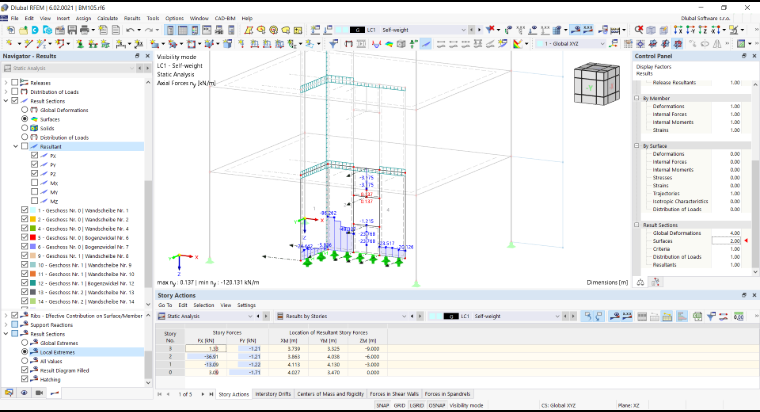Viewport: 760px width, 412px height.
Task: Click the Navigator display eye icon tab
Action: pos(24,393)
